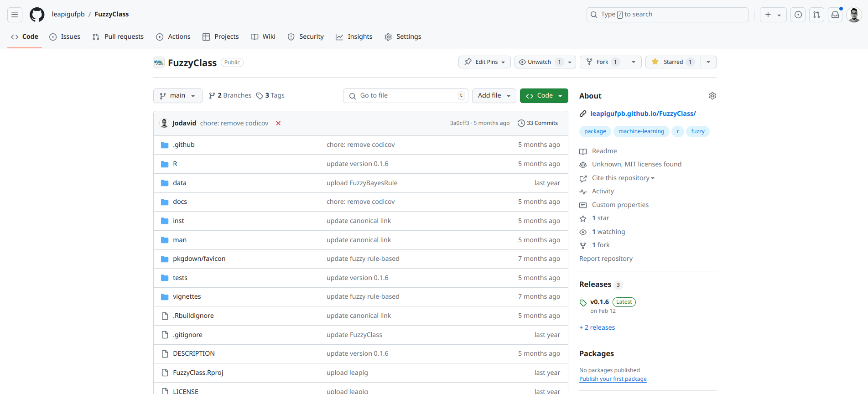
Task: Click the Go to file search field
Action: (405, 96)
